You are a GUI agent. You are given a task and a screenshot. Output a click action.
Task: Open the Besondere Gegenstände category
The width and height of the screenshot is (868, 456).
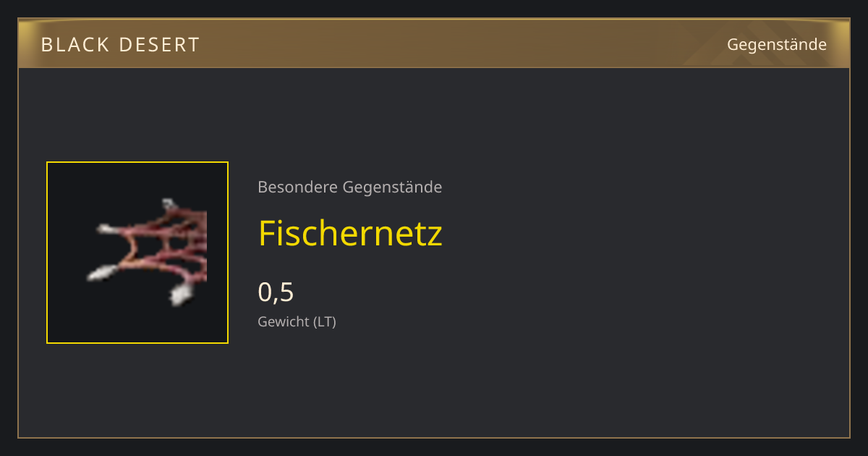[349, 187]
